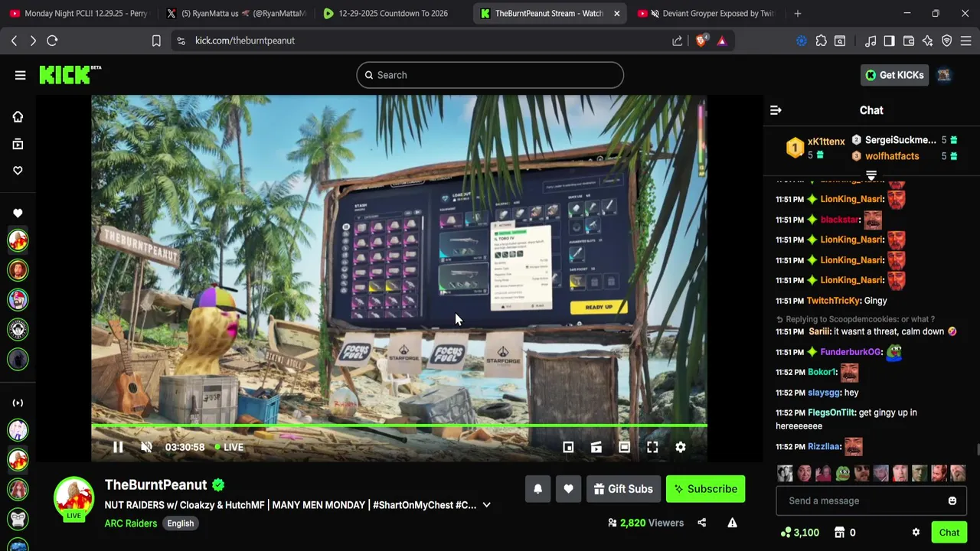The height and width of the screenshot is (551, 980).
Task: Subscribe to TheBurntPeanut
Action: [705, 489]
